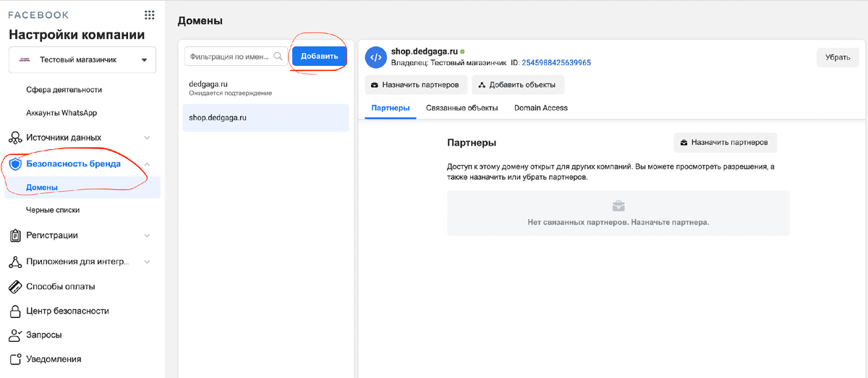Click Назначить партнеров button in Partners section

coord(726,143)
